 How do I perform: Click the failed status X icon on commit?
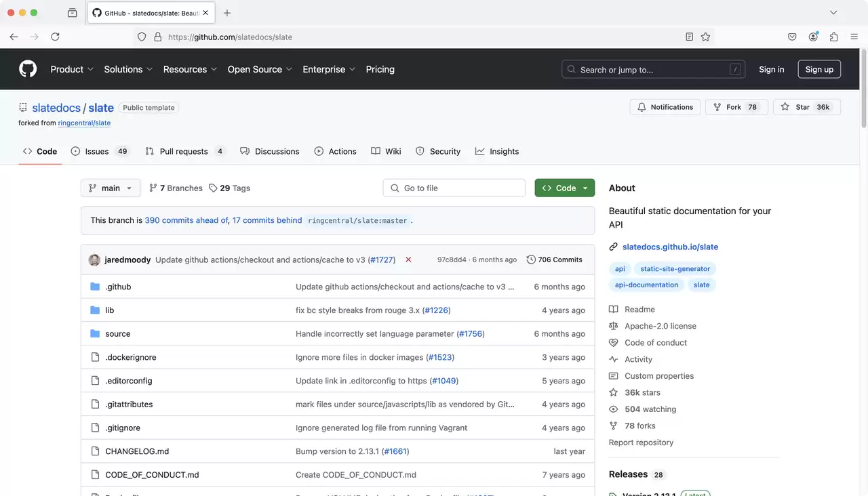point(408,260)
